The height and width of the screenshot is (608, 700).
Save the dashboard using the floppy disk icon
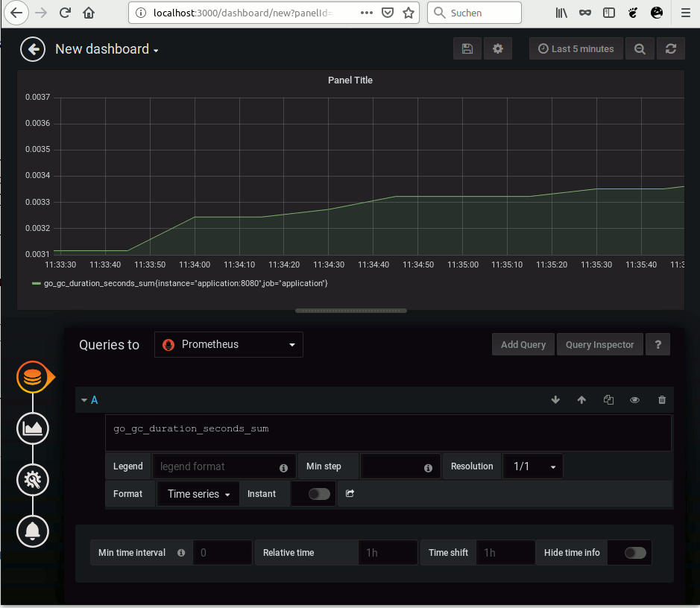pyautogui.click(x=467, y=48)
